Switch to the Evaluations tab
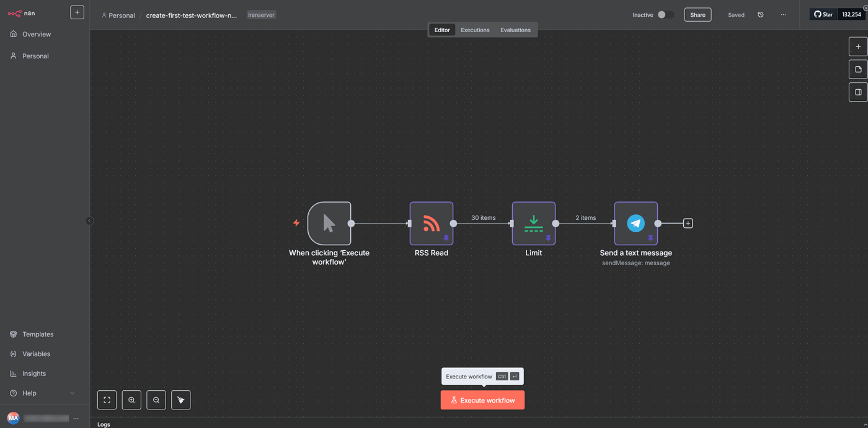Image resolution: width=868 pixels, height=428 pixels. (x=515, y=30)
